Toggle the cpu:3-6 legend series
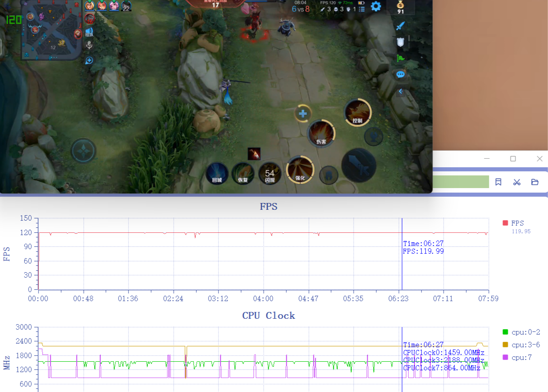 tap(521, 345)
